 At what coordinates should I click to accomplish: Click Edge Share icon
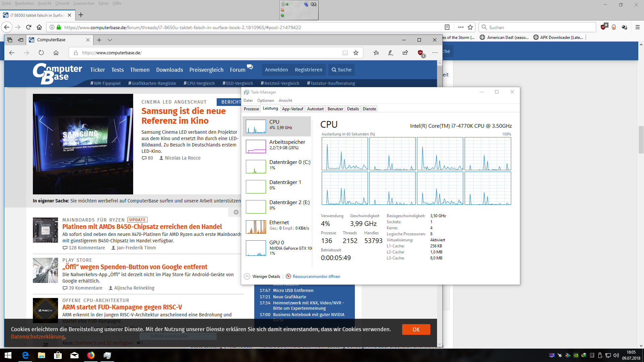tap(405, 53)
